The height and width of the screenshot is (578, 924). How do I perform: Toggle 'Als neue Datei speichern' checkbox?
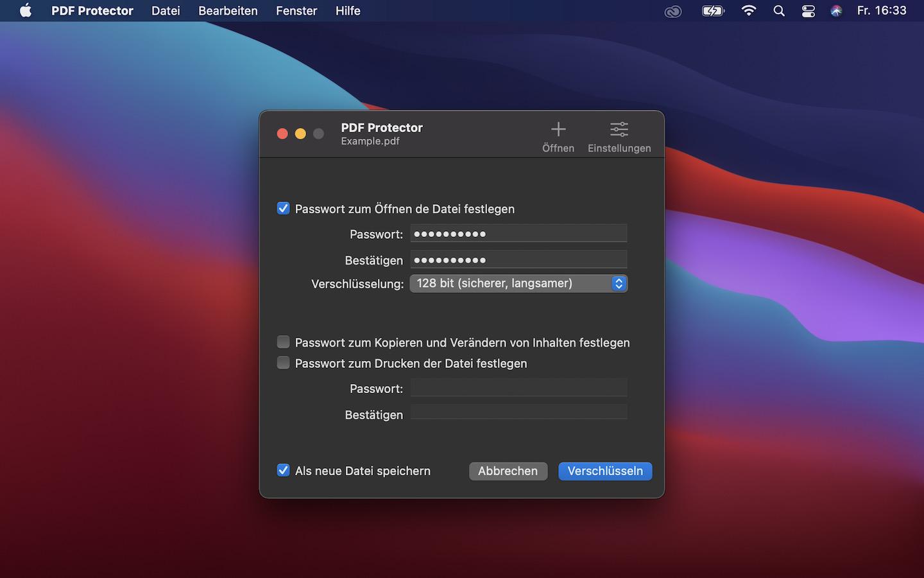coord(283,471)
